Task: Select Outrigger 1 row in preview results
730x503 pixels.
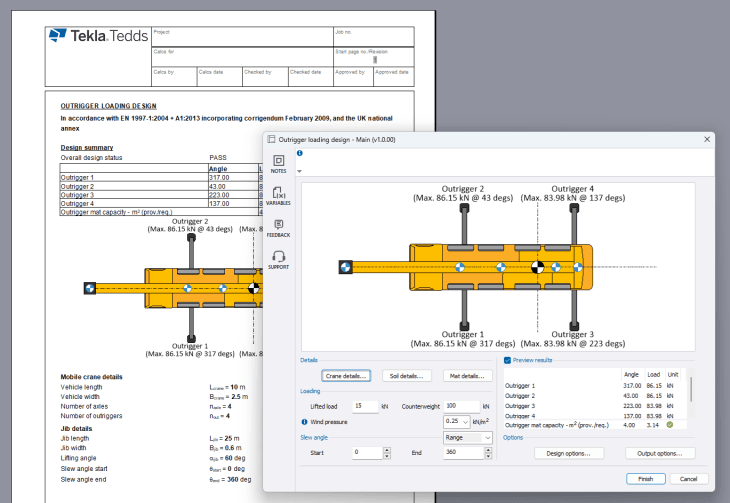Action: click(x=594, y=386)
